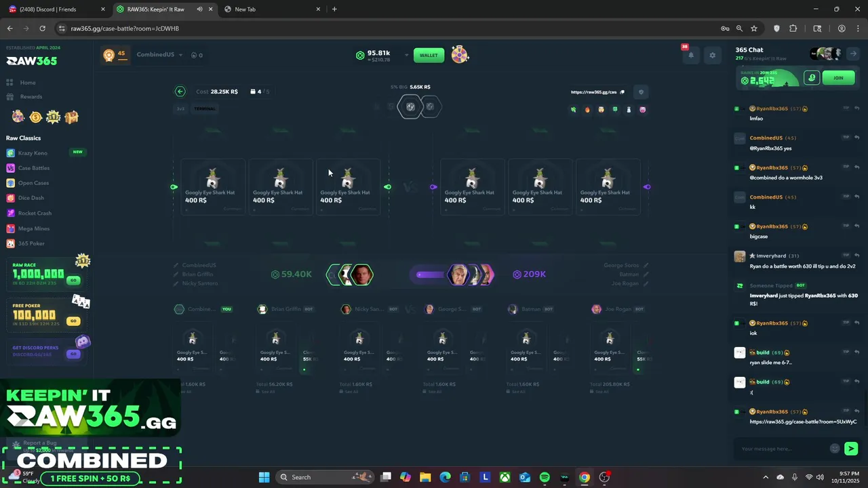868x488 pixels.
Task: Click the gold coin reward icon in the sidebar
Action: click(x=36, y=117)
